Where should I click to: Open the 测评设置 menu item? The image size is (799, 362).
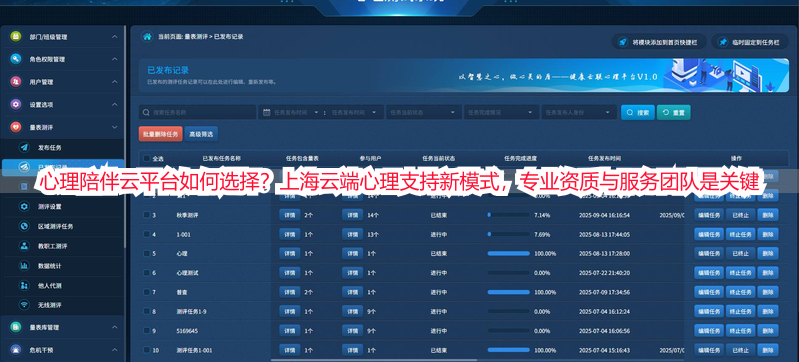click(62, 206)
